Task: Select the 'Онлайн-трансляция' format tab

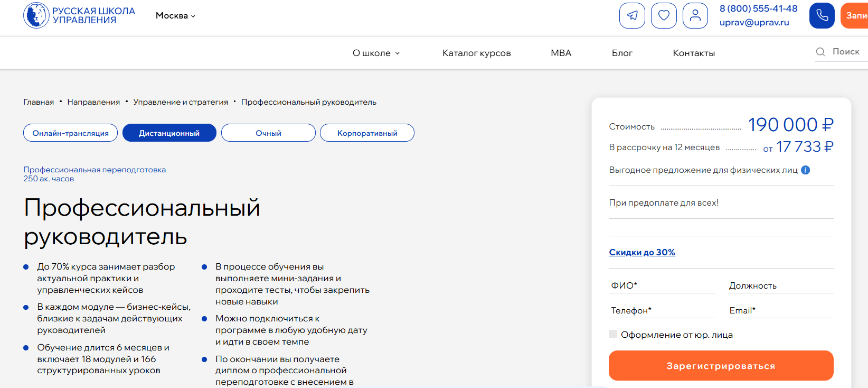Action: coord(71,133)
